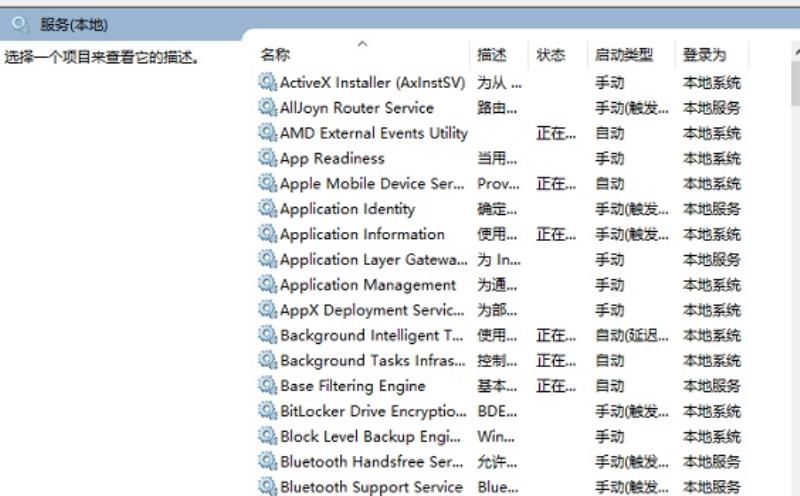This screenshot has width=800, height=496.
Task: Click the 本地系统 login of ActiveX Installer
Action: click(x=712, y=82)
